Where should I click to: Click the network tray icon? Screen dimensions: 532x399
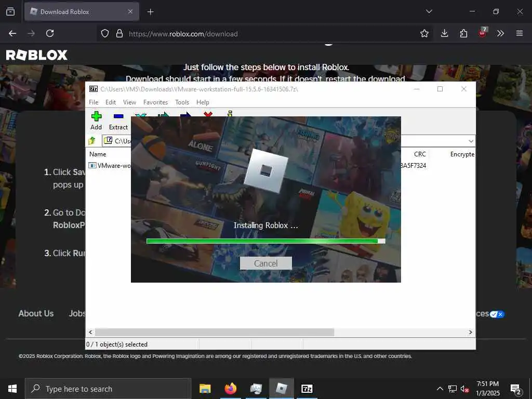453,389
